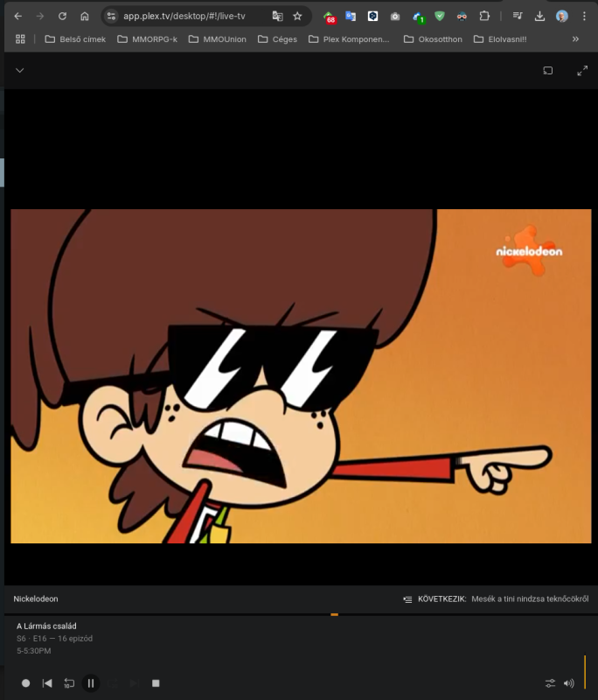Image resolution: width=598 pixels, height=700 pixels.
Task: Open the extension with red 68 badge
Action: pos(329,17)
